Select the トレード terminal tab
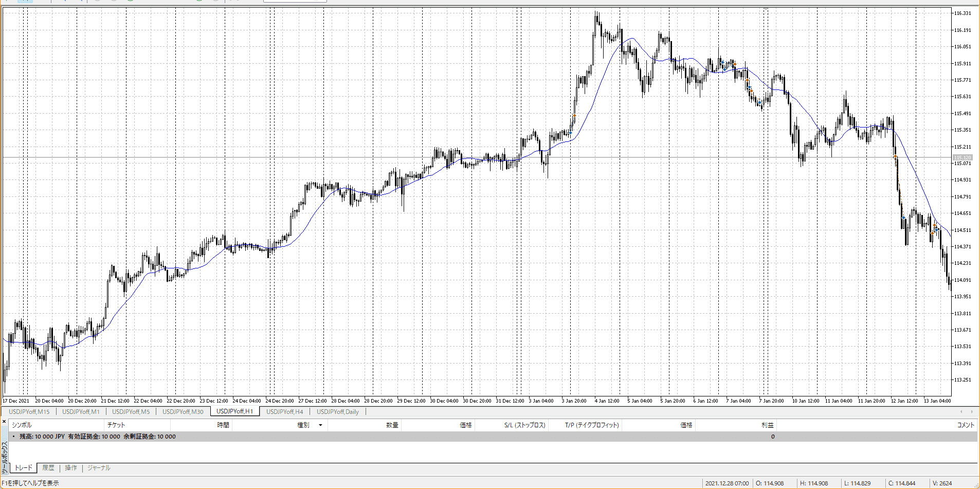The width and height of the screenshot is (980, 489). 23,468
